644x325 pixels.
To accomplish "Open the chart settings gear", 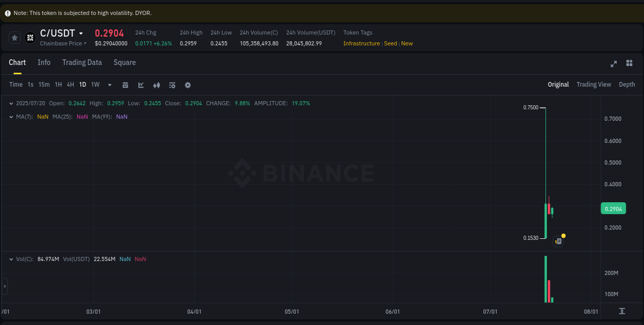I will (188, 85).
